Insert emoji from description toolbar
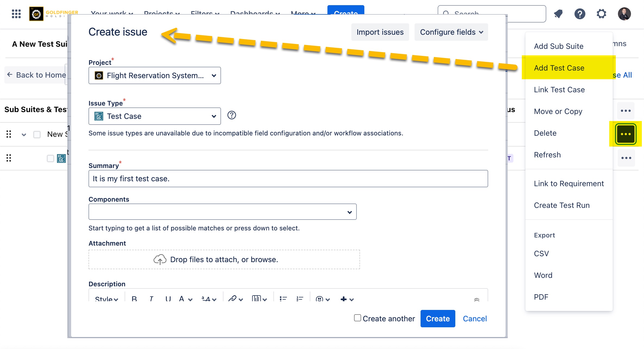The width and height of the screenshot is (644, 349). coord(320,299)
